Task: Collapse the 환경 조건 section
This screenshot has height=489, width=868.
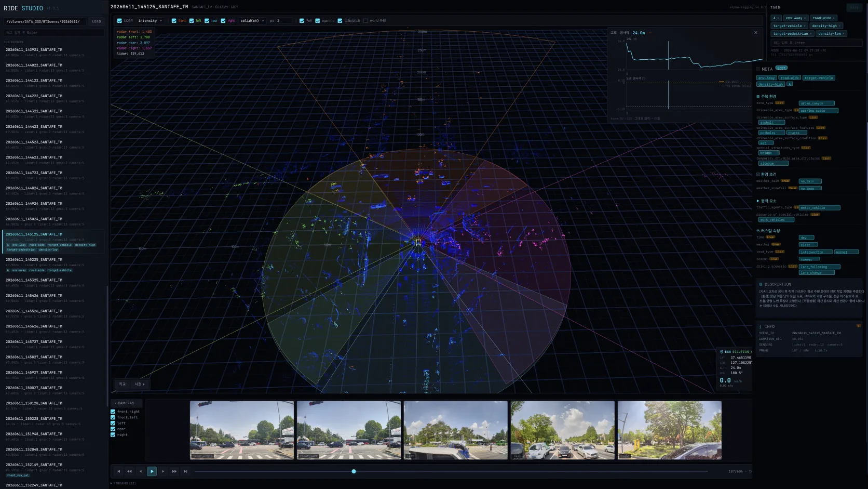Action: pos(766,175)
